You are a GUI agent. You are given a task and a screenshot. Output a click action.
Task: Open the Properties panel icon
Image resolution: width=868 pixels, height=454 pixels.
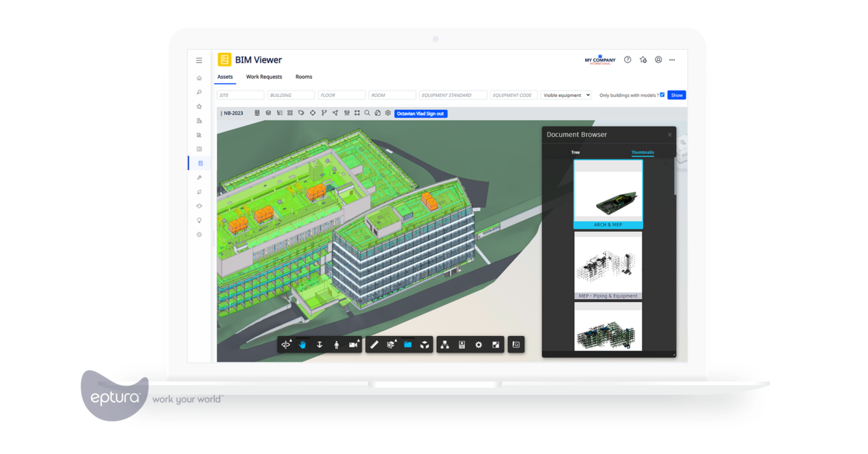click(x=461, y=345)
